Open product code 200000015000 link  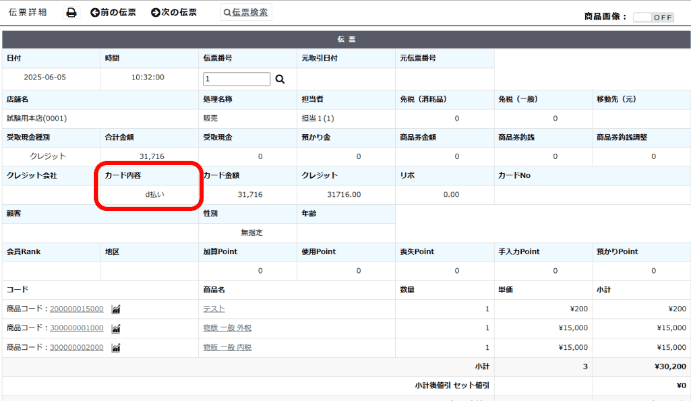(x=77, y=309)
